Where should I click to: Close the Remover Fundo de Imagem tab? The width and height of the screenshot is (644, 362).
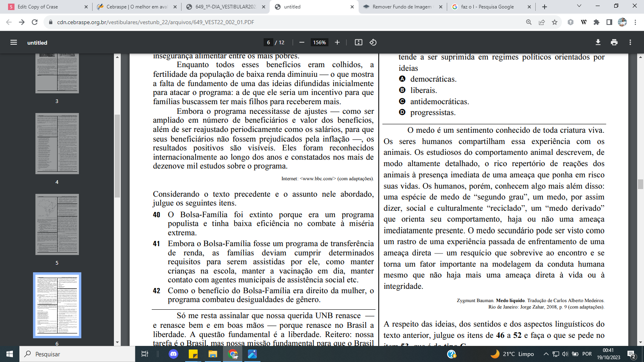tap(440, 7)
